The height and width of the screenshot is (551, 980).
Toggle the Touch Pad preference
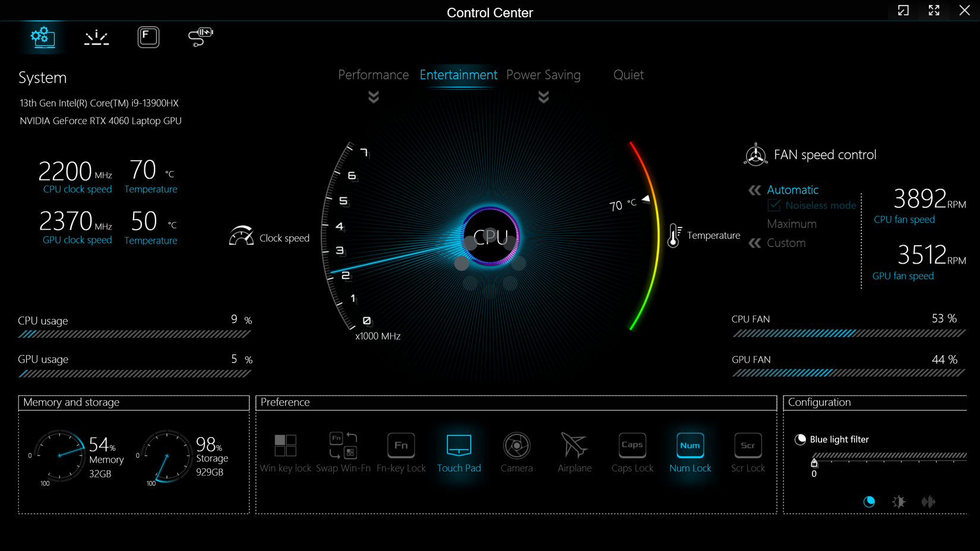(x=459, y=446)
